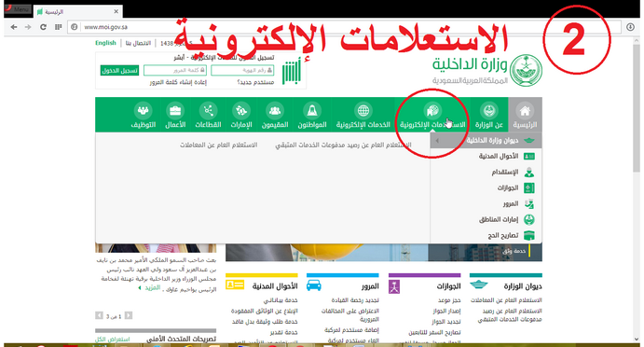Open the القطاعات navigation icon

point(208,111)
